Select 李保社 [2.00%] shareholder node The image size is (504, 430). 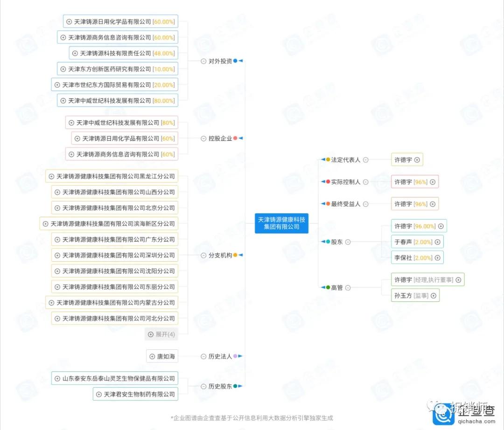(x=413, y=257)
